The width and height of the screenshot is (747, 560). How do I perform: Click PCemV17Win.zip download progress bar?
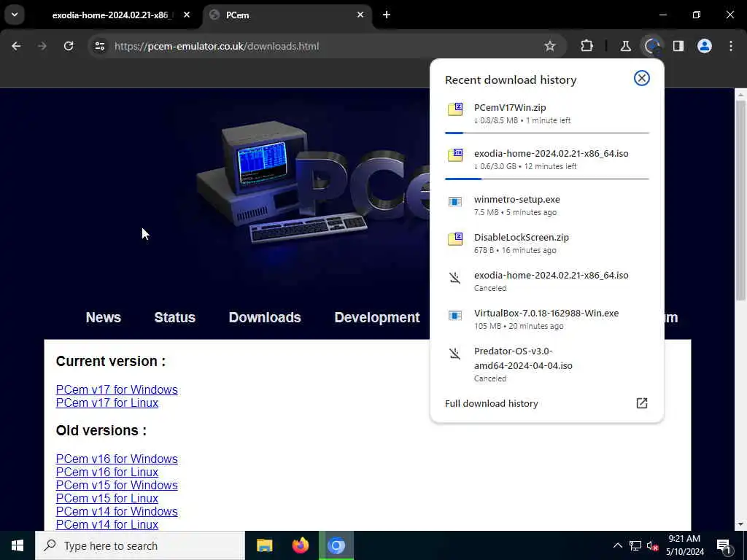pyautogui.click(x=547, y=133)
